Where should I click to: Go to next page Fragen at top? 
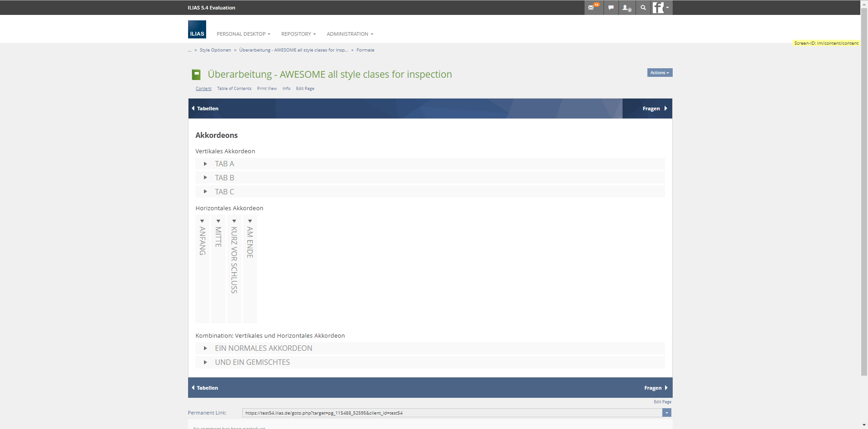[x=655, y=108]
